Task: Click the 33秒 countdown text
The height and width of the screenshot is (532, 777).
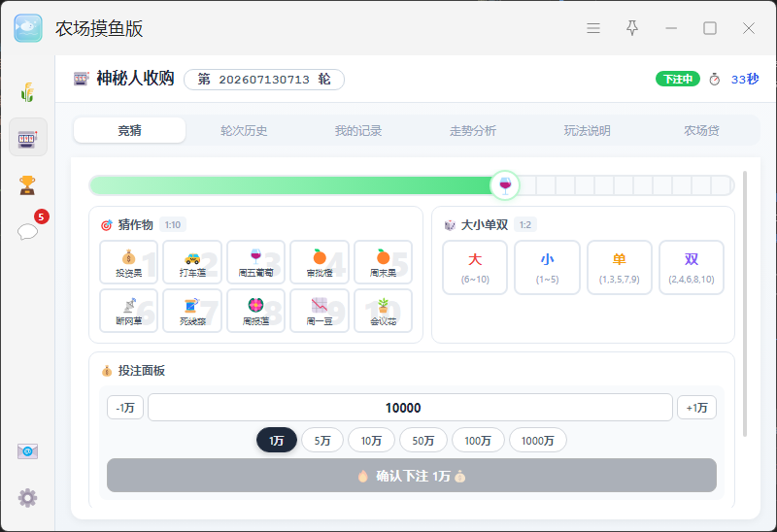Action: click(745, 80)
